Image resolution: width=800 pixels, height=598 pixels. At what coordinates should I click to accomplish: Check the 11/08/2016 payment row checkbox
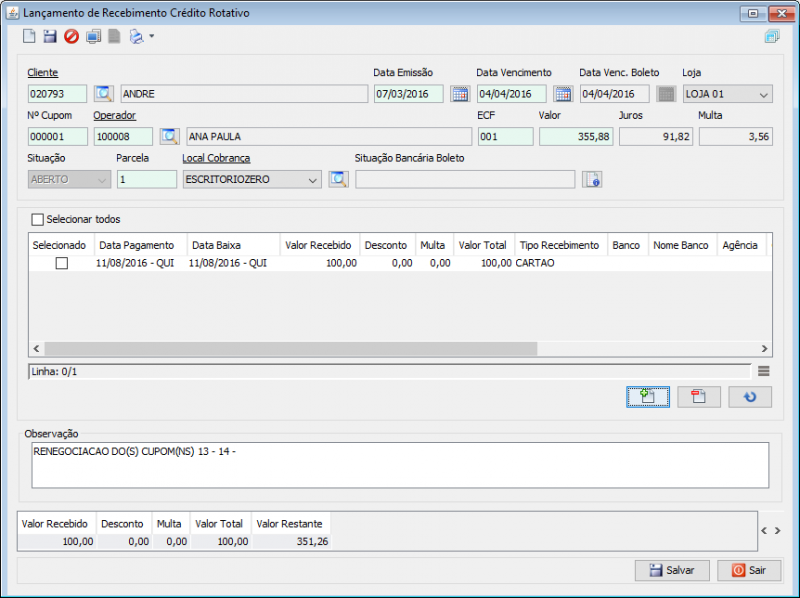62,263
